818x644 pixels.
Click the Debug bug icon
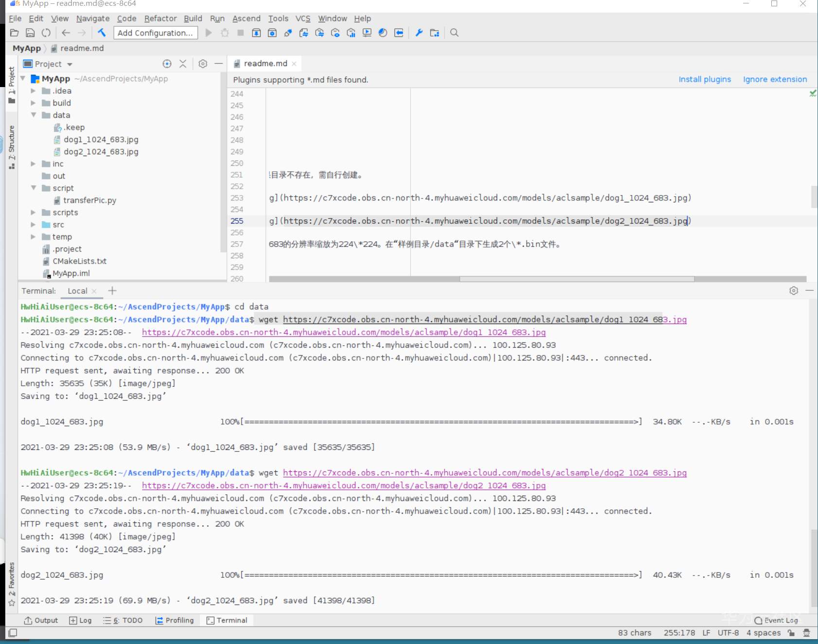(225, 33)
